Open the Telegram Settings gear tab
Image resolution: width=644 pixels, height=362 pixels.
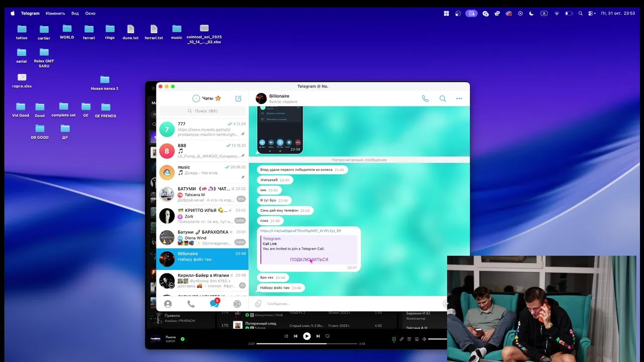click(237, 304)
